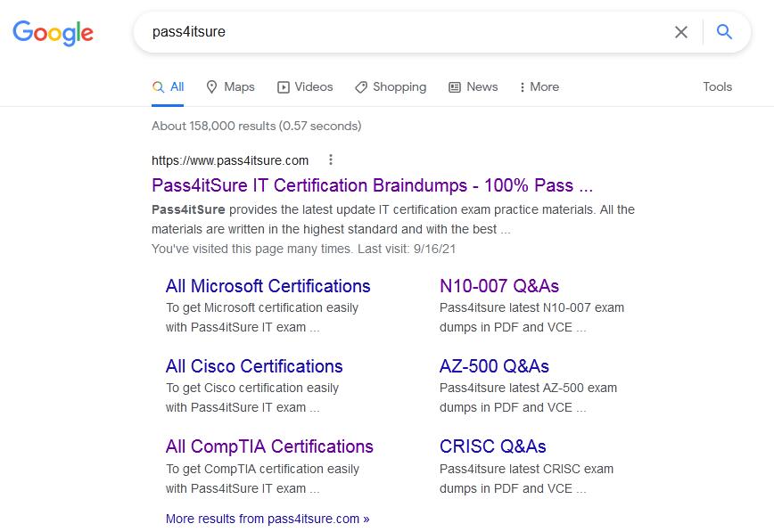Select the All results tab
The height and width of the screenshot is (532, 774).
(168, 87)
